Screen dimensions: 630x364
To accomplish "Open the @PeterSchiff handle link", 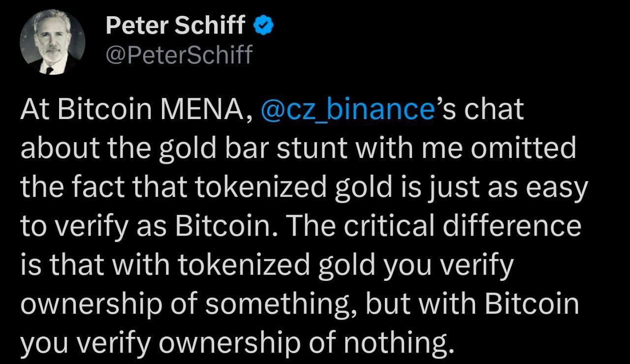I will click(178, 55).
